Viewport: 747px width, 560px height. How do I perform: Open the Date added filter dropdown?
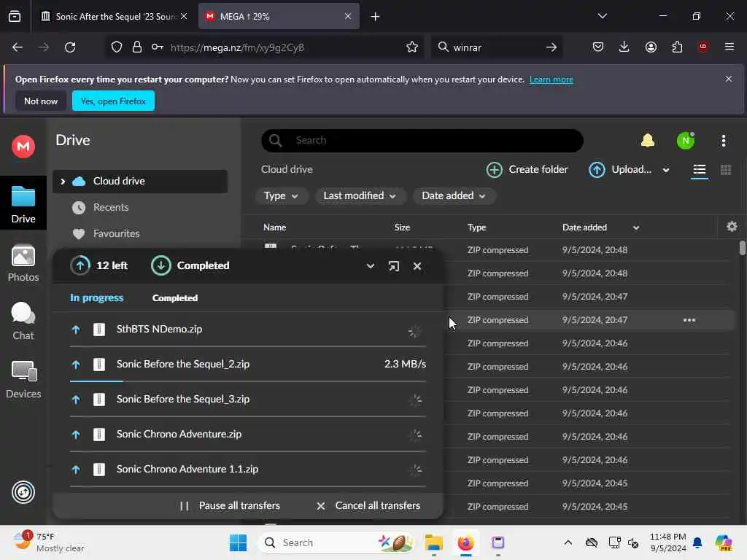point(454,196)
